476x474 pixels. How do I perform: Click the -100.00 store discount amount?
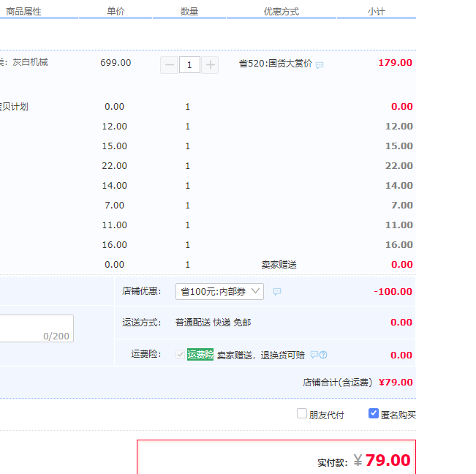pyautogui.click(x=393, y=292)
